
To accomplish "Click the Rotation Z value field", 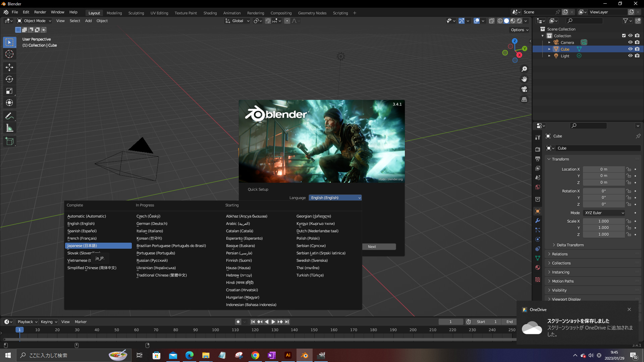I will point(604,204).
